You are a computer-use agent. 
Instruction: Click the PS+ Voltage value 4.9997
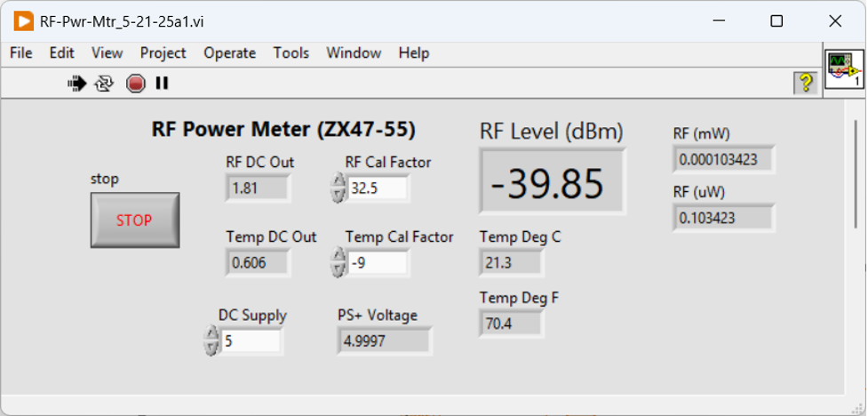click(x=385, y=340)
